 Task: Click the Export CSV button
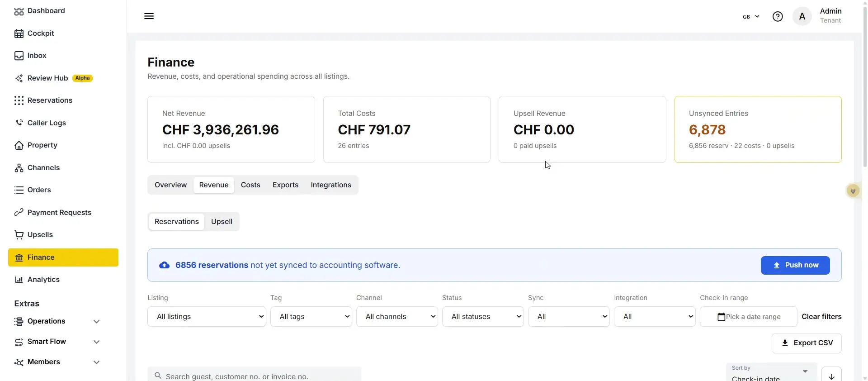click(x=807, y=343)
